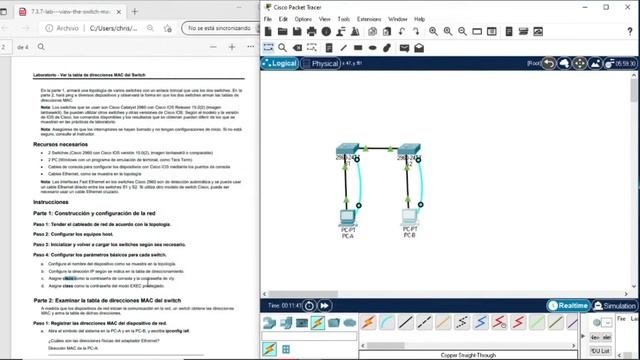
Task: Pick the Copper Cross-Over dashed cable
Action: coord(424,322)
